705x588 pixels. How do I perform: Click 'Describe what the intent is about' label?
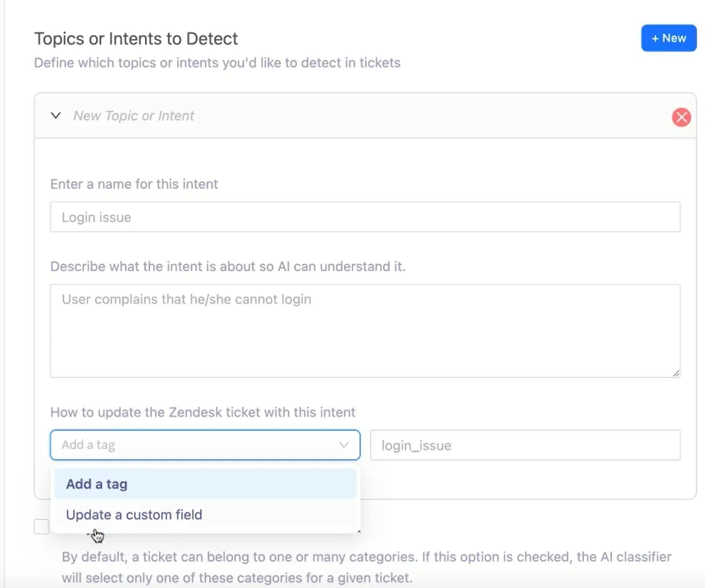[x=228, y=266]
